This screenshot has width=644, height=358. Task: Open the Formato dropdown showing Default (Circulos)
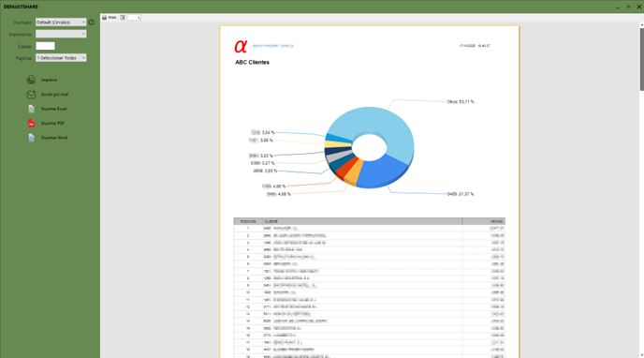[61, 22]
